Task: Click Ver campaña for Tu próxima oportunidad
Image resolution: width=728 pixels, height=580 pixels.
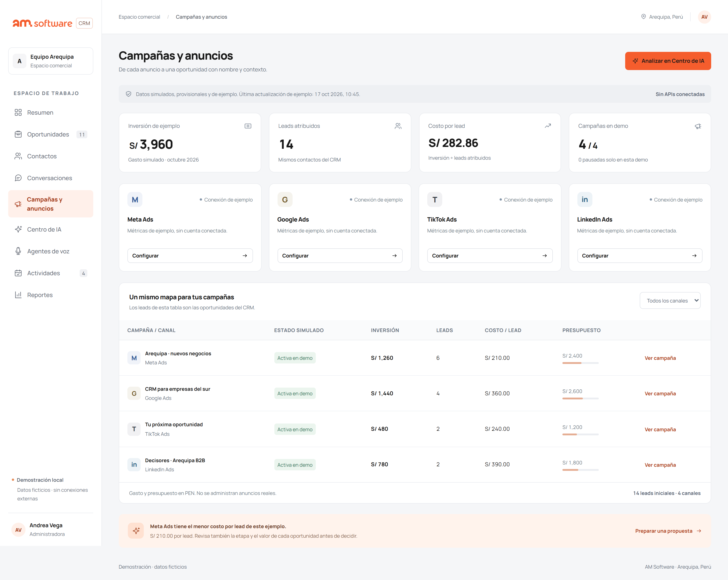Action: pos(660,429)
